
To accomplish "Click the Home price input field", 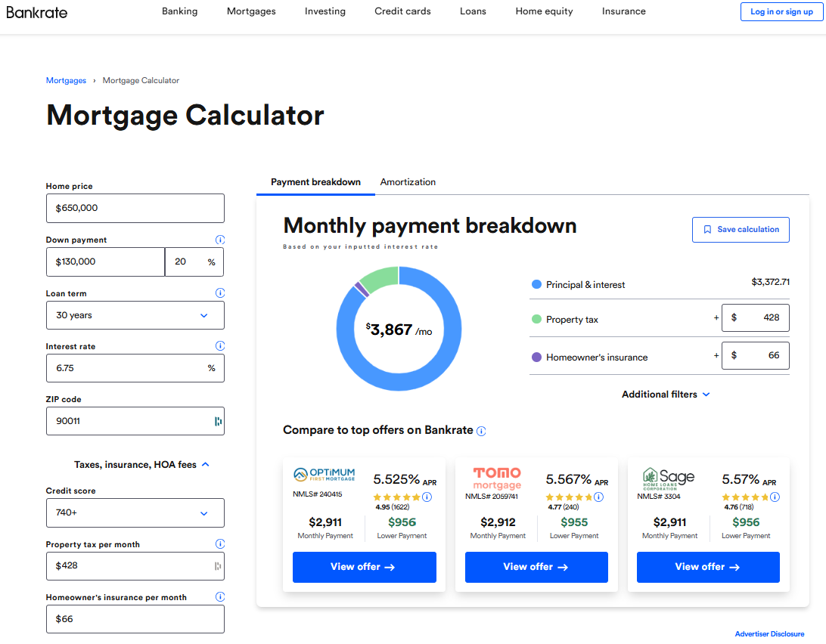I will [135, 208].
